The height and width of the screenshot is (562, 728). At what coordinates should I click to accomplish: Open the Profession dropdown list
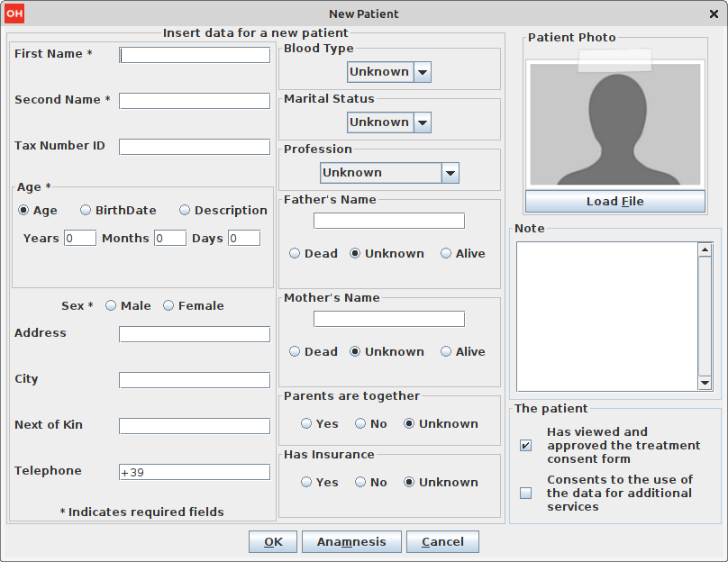point(450,173)
